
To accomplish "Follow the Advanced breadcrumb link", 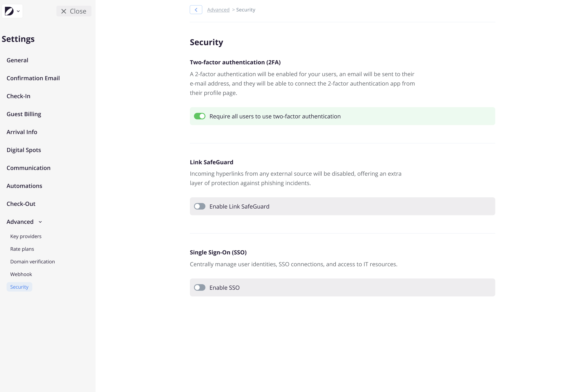I will (218, 10).
